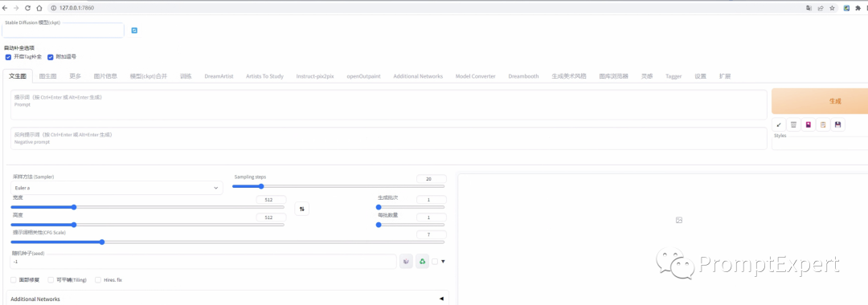The width and height of the screenshot is (868, 305).
Task: Open the 更多 tab
Action: [76, 76]
